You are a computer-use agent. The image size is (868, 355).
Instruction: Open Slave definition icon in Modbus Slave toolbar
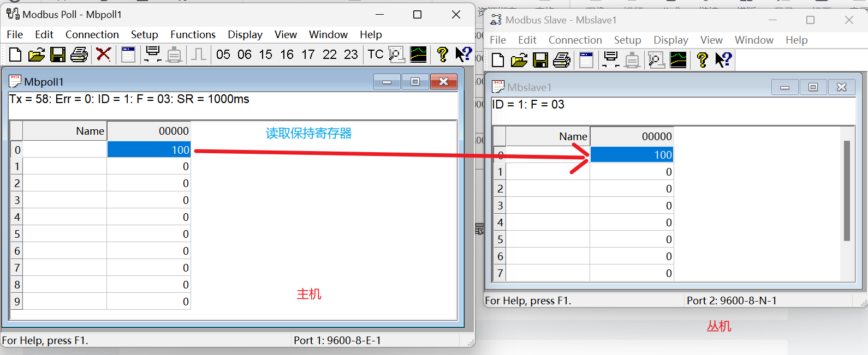[586, 60]
